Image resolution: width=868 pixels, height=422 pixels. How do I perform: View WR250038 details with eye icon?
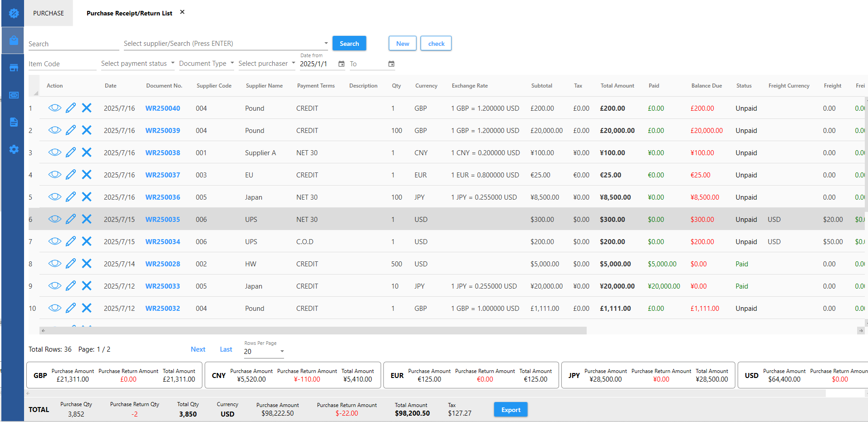coord(54,152)
